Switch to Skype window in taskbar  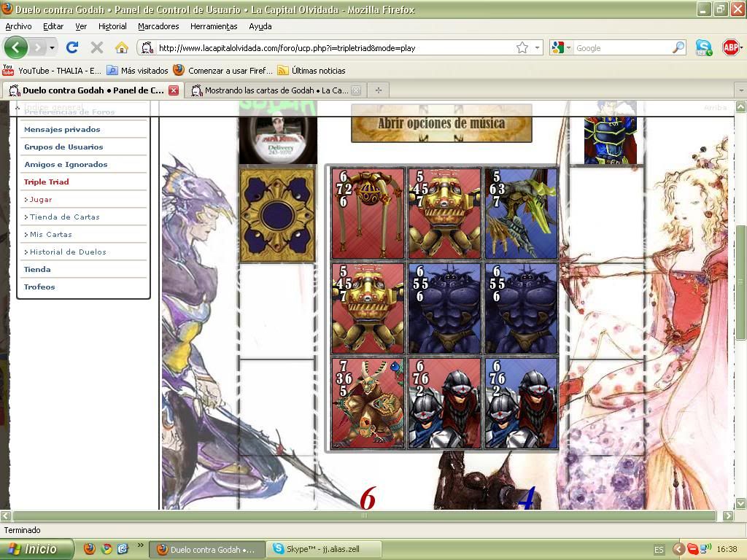(324, 549)
